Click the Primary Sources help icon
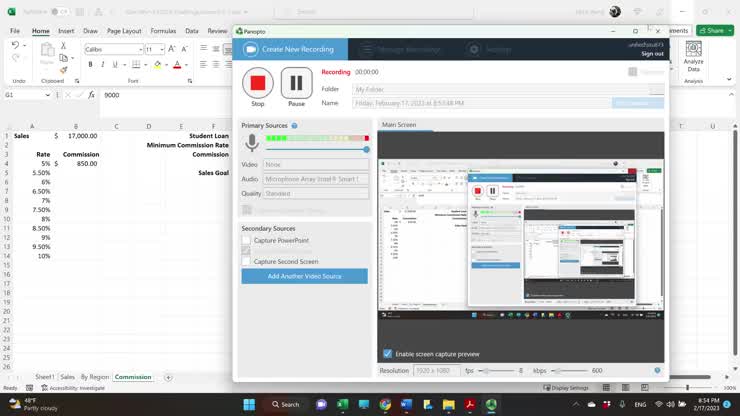This screenshot has width=740, height=416. click(294, 126)
